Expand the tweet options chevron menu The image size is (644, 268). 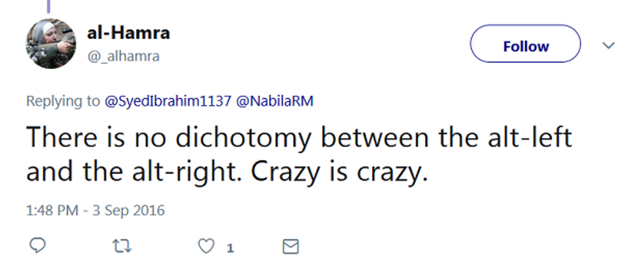[609, 46]
